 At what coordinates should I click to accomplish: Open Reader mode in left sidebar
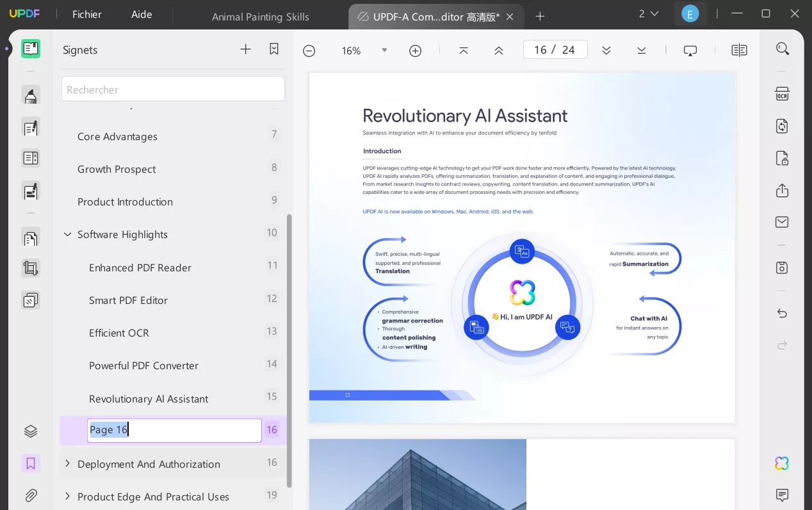point(31,49)
